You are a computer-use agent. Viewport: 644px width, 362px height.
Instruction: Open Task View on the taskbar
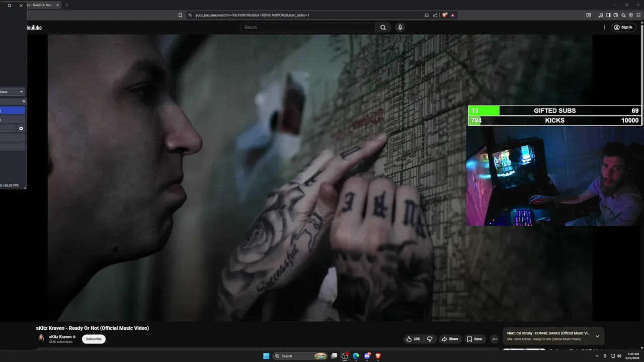[x=334, y=356]
